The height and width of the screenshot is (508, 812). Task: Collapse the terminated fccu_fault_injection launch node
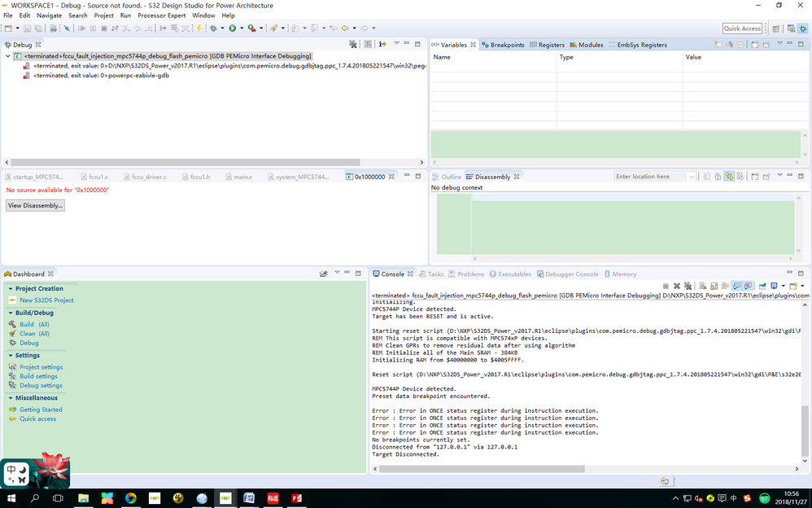point(8,56)
